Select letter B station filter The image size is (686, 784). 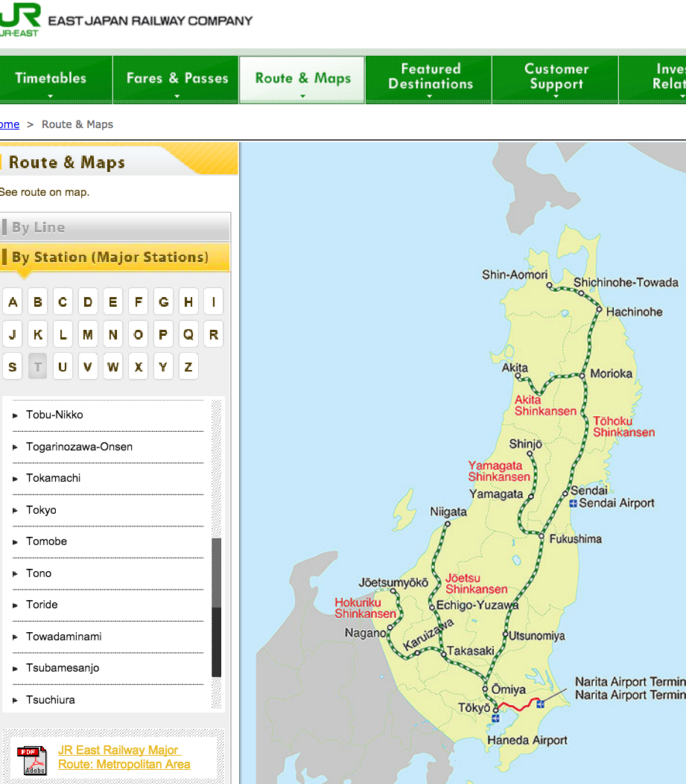37,302
